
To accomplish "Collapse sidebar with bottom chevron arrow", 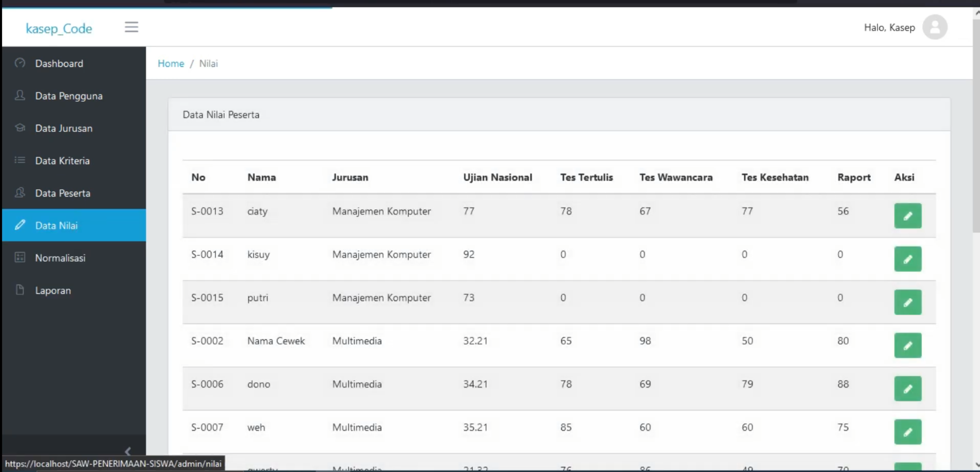I will tap(128, 451).
